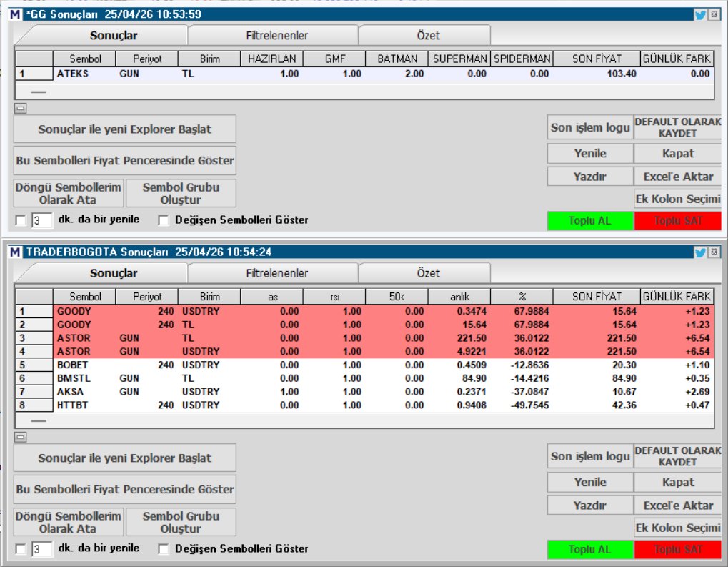The image size is (728, 567).
Task: Click Excel'e Aktar in TRADERBOGOTA window
Action: [x=678, y=506]
